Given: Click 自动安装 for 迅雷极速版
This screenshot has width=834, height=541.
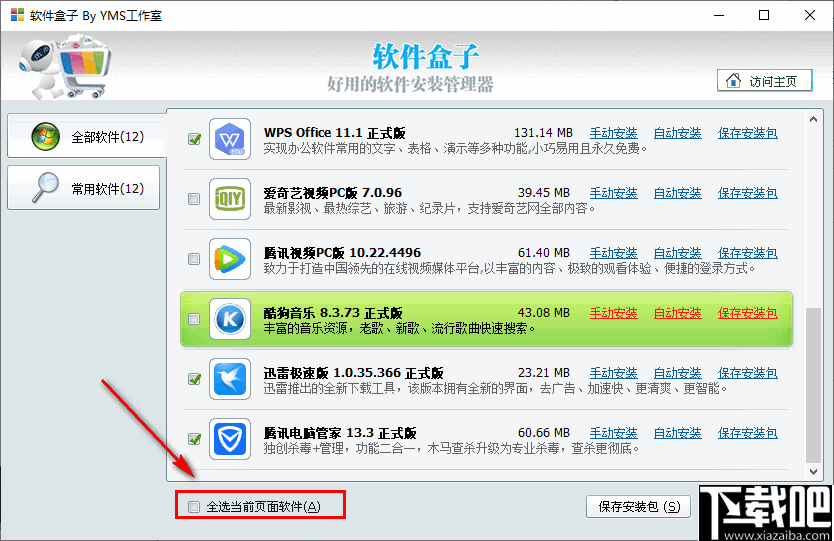Looking at the screenshot, I should [677, 373].
